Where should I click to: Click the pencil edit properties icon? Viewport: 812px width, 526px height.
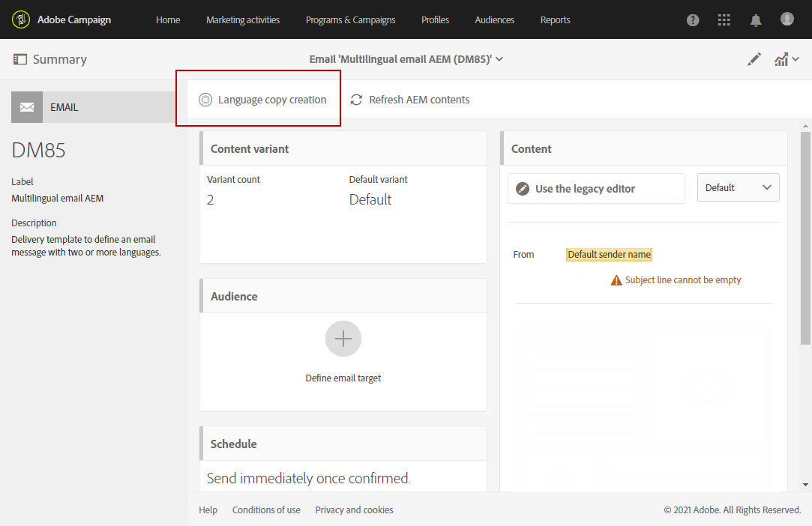[754, 60]
